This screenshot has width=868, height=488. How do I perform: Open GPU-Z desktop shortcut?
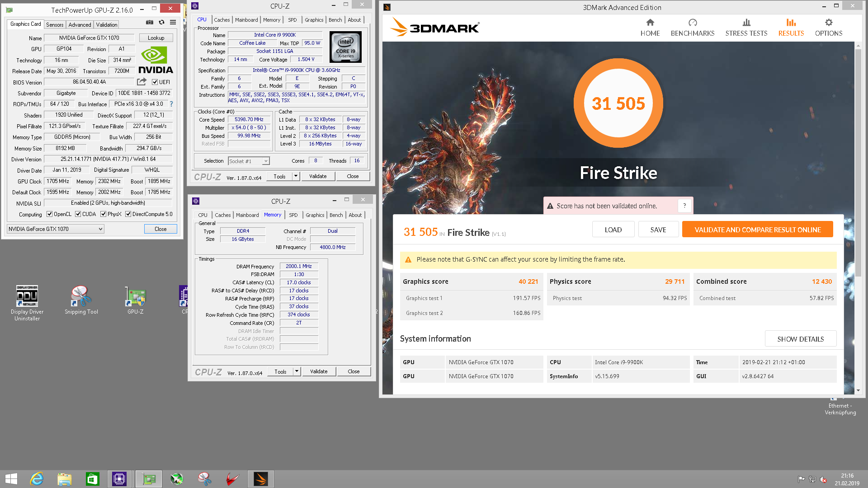136,300
